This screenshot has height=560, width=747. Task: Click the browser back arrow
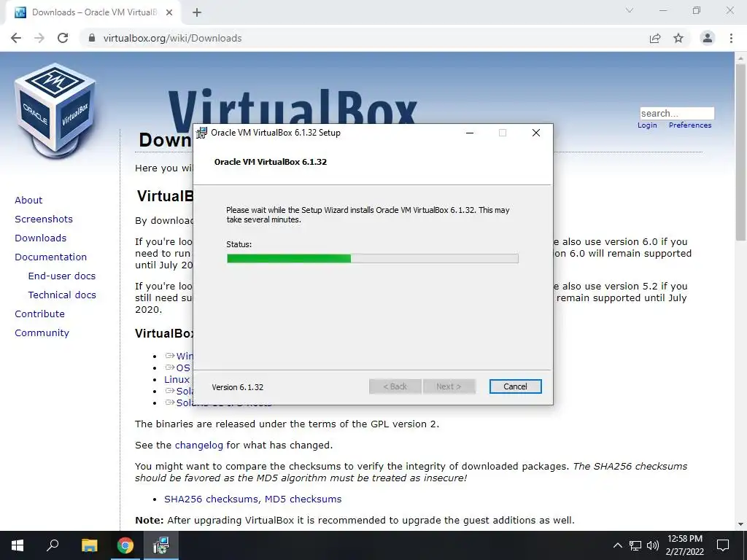click(x=16, y=38)
